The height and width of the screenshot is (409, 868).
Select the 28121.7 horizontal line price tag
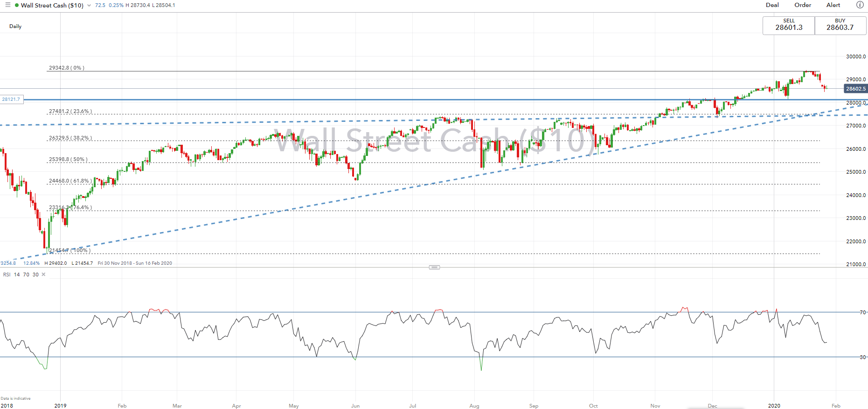pos(12,99)
